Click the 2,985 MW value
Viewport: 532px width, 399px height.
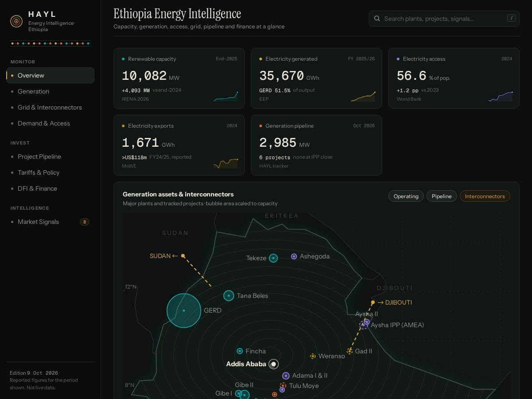pos(285,143)
